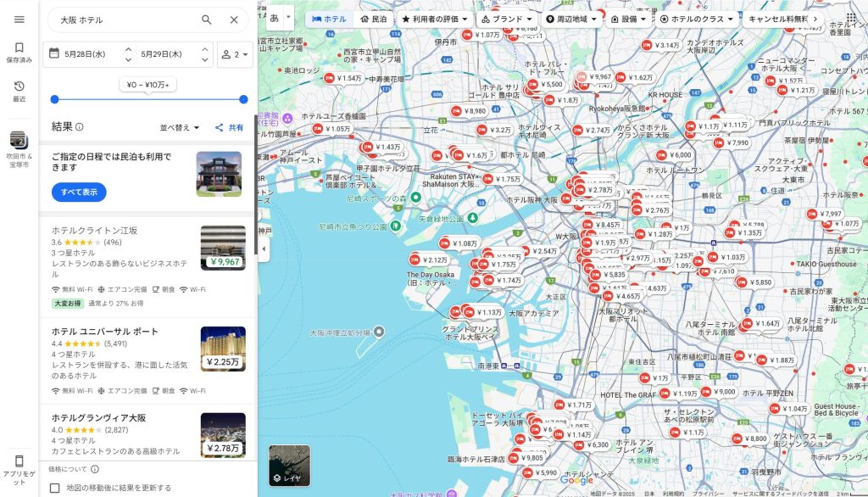Viewport: 868px width, 497px height.
Task: Open the 周辺地域 dropdown filter
Action: pos(572,19)
